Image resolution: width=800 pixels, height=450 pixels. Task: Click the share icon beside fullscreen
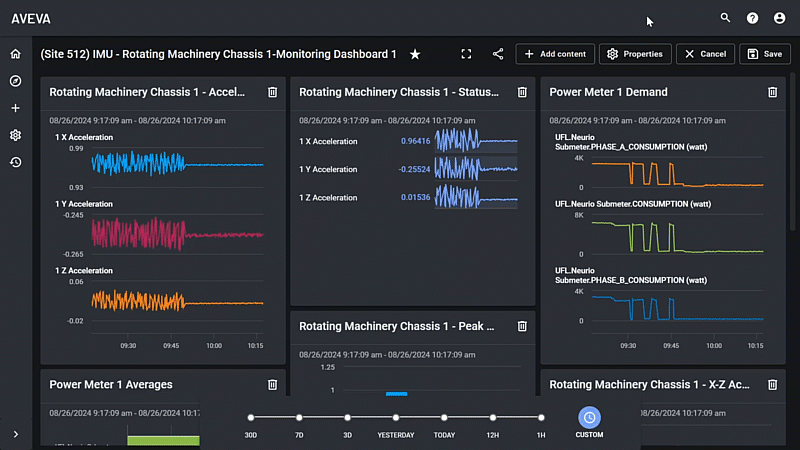point(498,54)
